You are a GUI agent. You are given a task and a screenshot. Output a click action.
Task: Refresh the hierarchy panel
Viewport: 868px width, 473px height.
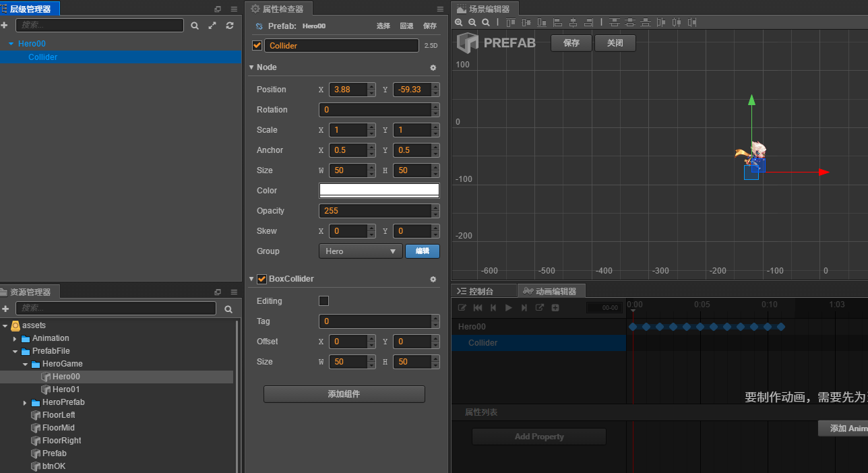coord(230,25)
